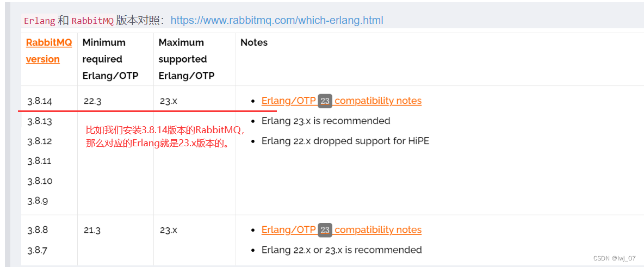The image size is (644, 267).
Task: Open compatibility notes link in 3.8.8 row
Action: pos(341,229)
